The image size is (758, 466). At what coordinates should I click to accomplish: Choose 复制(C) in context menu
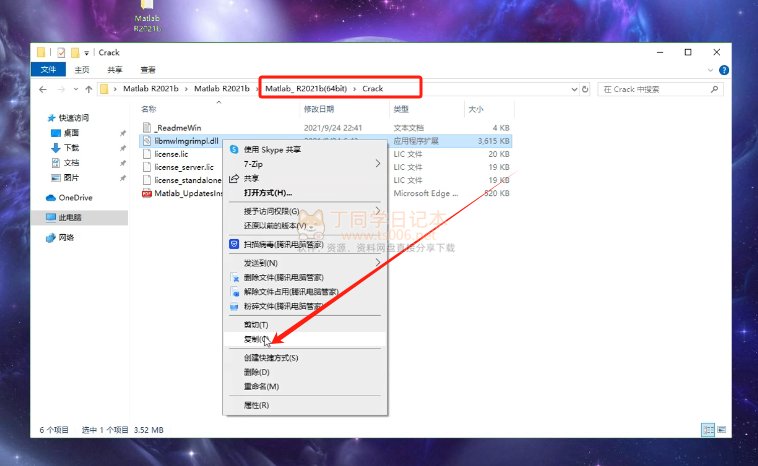305,339
